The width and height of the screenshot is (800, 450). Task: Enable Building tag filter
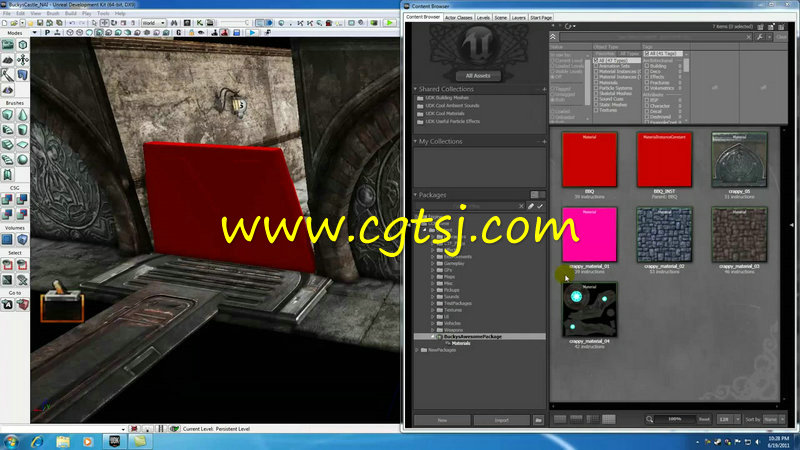[x=647, y=66]
